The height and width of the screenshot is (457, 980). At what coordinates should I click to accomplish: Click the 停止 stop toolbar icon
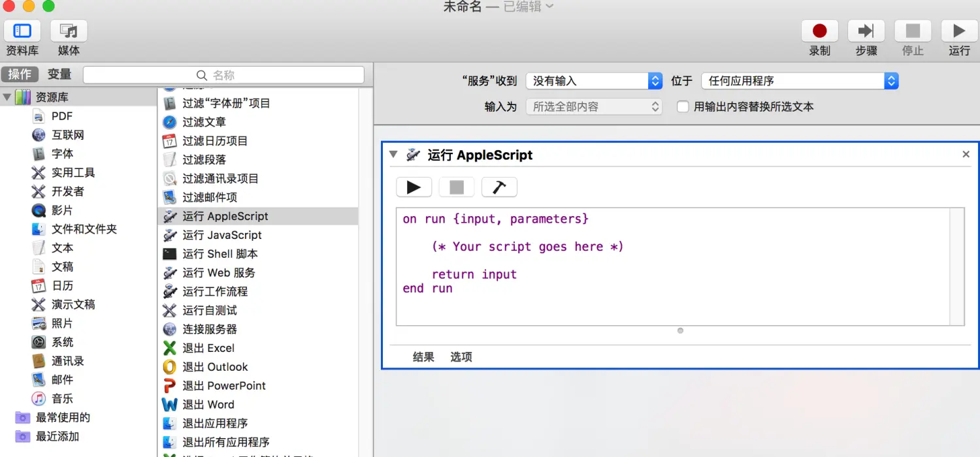coord(913,31)
